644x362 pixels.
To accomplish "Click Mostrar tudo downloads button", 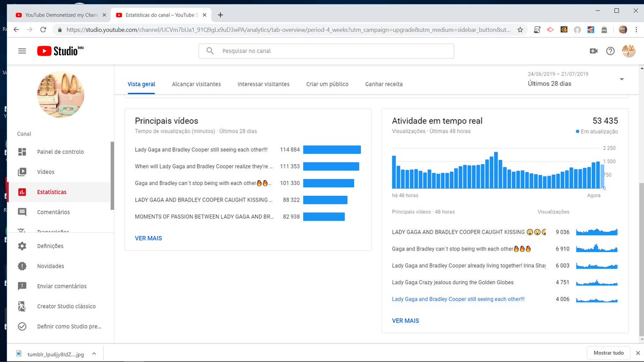I will (x=609, y=353).
